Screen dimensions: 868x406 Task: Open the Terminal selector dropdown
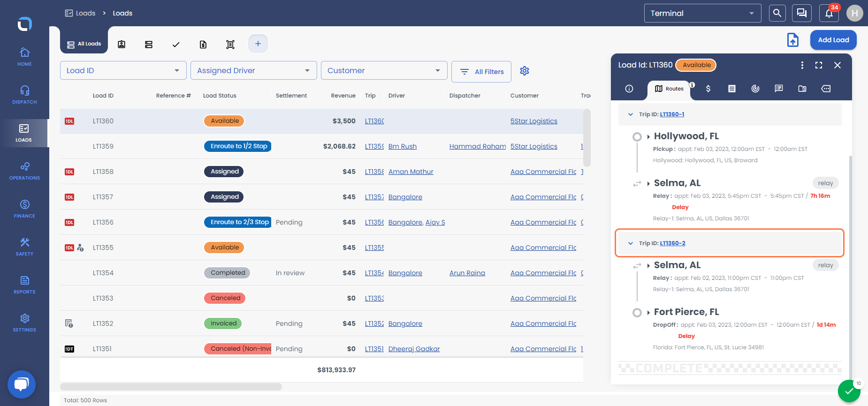point(702,13)
